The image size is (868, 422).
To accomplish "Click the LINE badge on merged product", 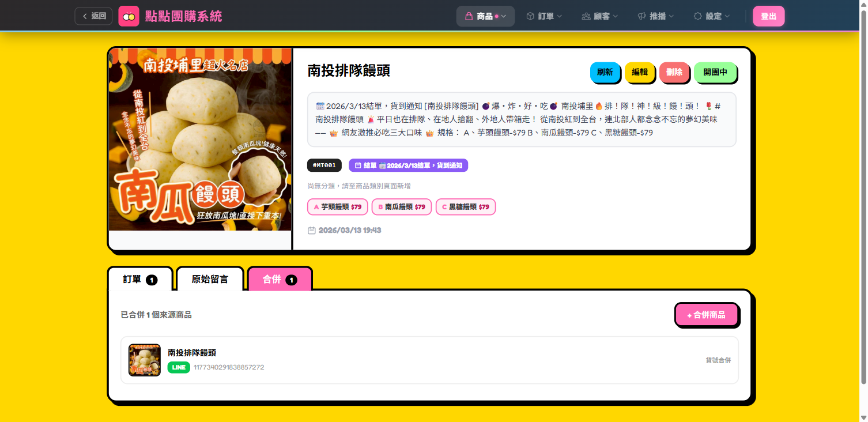I will [x=179, y=367].
